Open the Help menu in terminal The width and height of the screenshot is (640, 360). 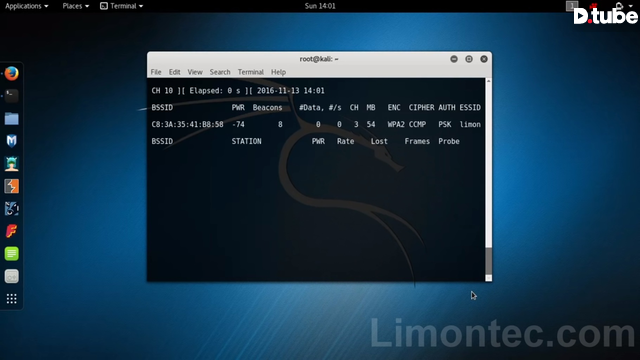coord(278,72)
